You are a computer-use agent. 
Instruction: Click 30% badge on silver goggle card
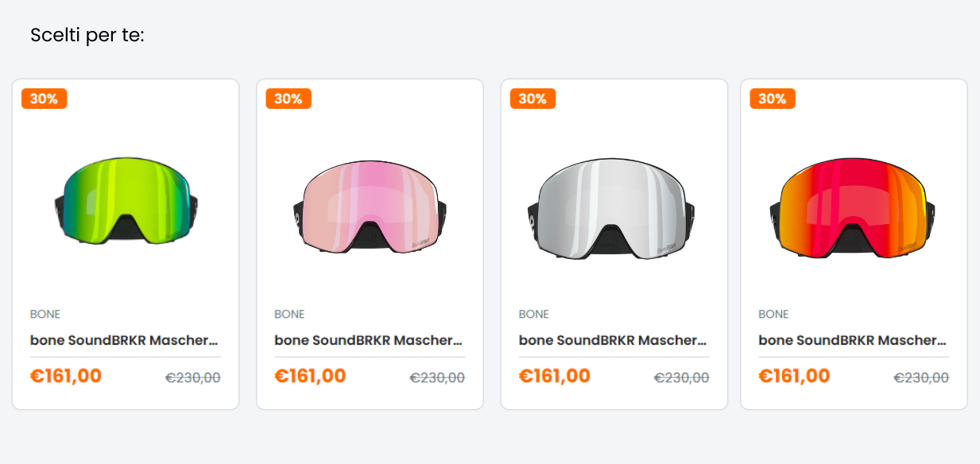(x=533, y=99)
